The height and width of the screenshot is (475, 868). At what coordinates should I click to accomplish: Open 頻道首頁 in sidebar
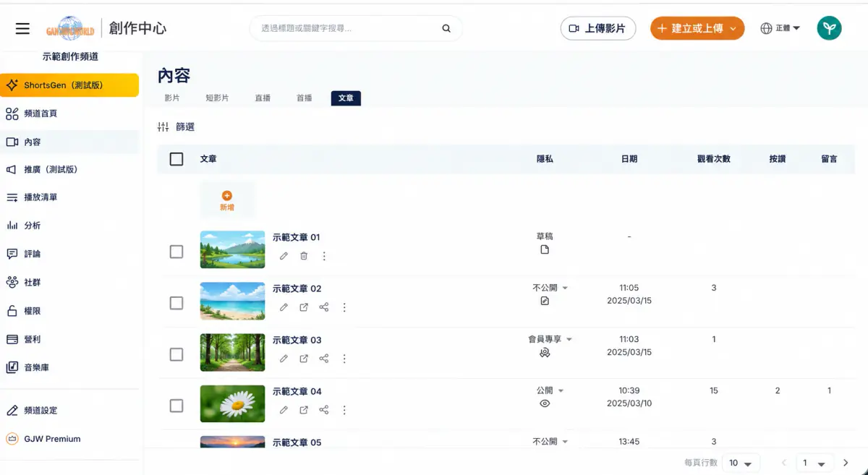click(69, 114)
